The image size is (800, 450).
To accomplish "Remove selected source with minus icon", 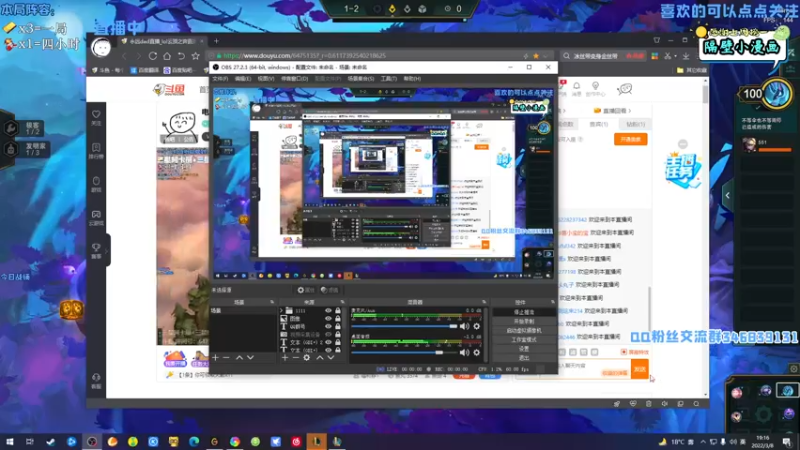I will tap(295, 358).
